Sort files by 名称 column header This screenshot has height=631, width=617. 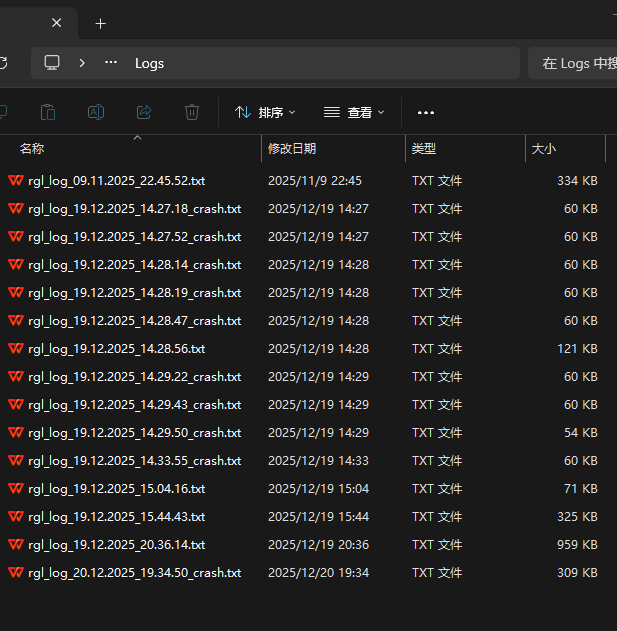pos(32,149)
